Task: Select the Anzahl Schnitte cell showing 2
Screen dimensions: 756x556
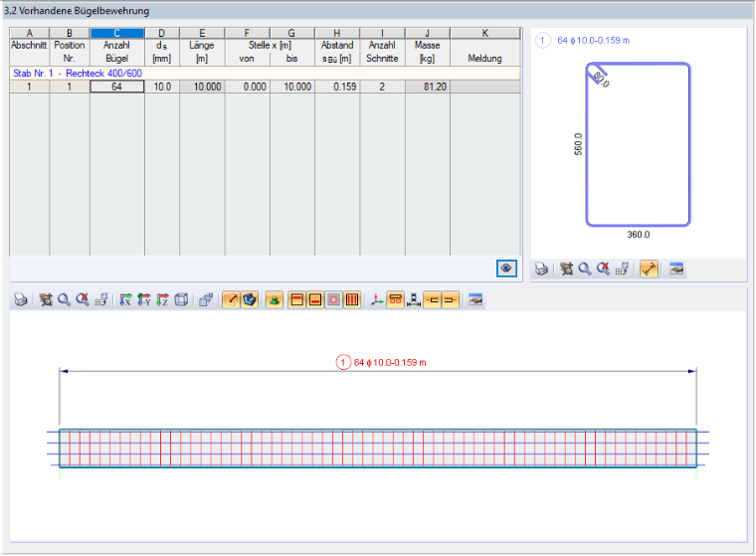Action: (x=382, y=87)
